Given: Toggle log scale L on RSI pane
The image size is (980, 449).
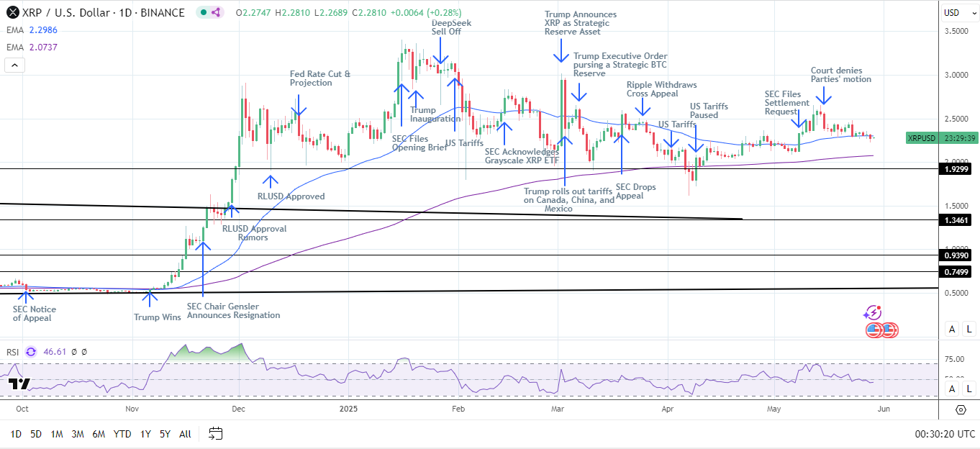Looking at the screenshot, I should [x=969, y=389].
